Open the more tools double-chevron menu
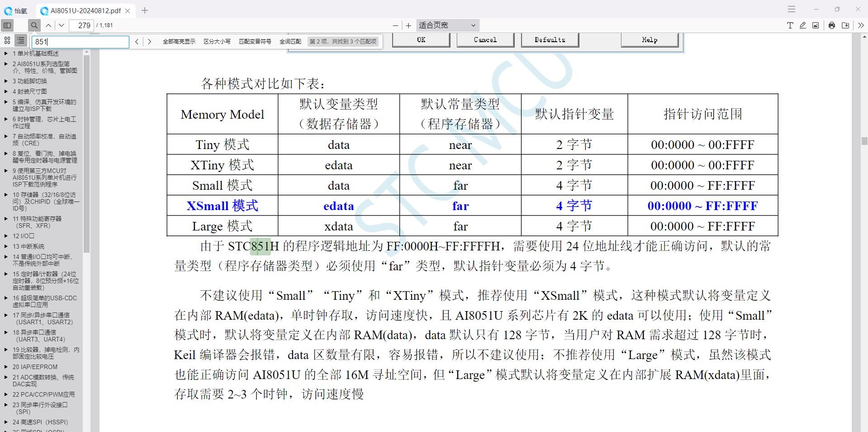 coord(861,25)
